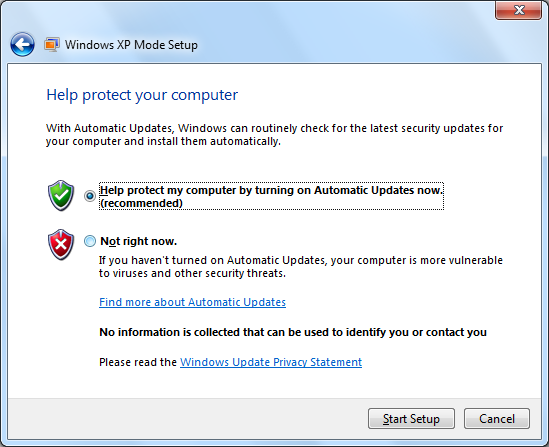Open 'Find more about Automatic Updates' link
The image size is (549, 447).
(193, 302)
